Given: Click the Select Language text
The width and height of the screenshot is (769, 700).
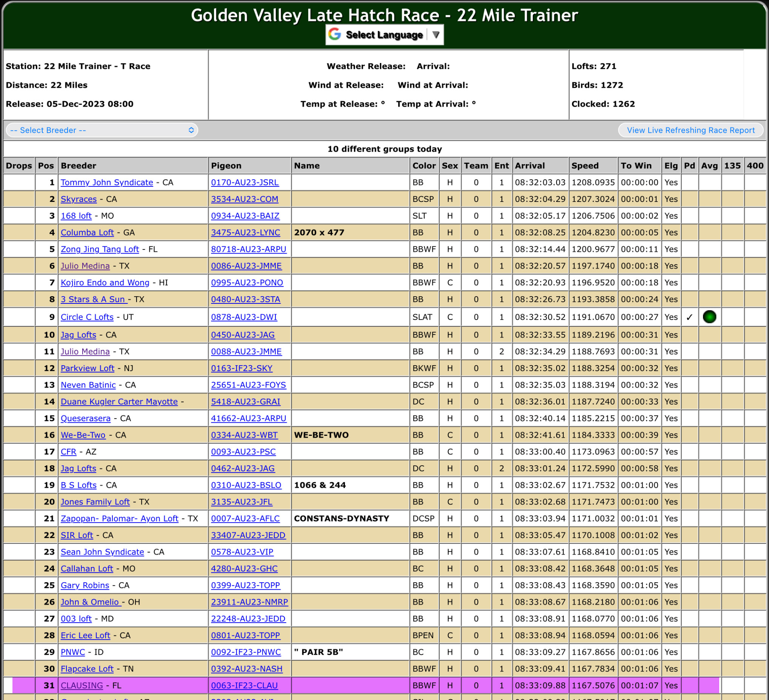Looking at the screenshot, I should click(x=384, y=35).
